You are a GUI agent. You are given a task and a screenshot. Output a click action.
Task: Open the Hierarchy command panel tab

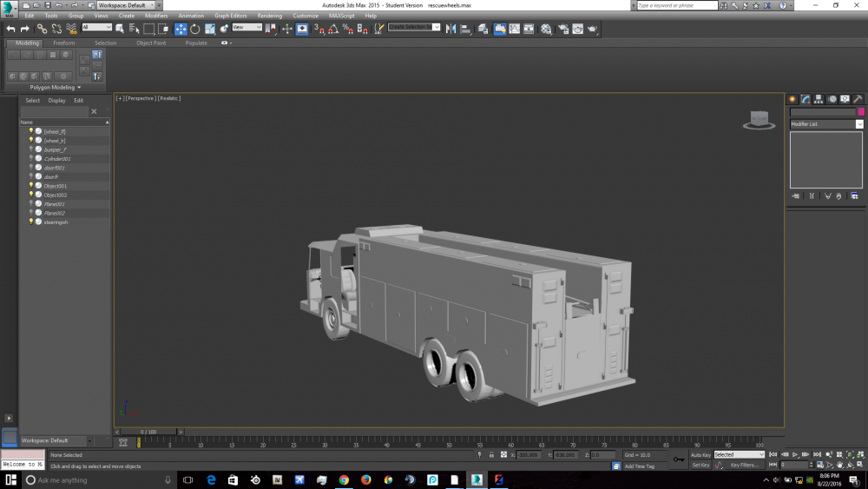(x=819, y=99)
